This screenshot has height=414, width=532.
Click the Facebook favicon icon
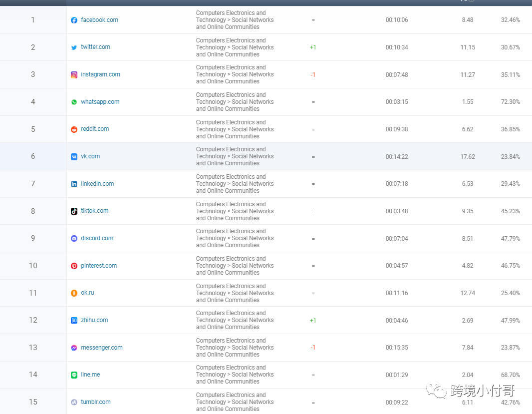click(74, 20)
